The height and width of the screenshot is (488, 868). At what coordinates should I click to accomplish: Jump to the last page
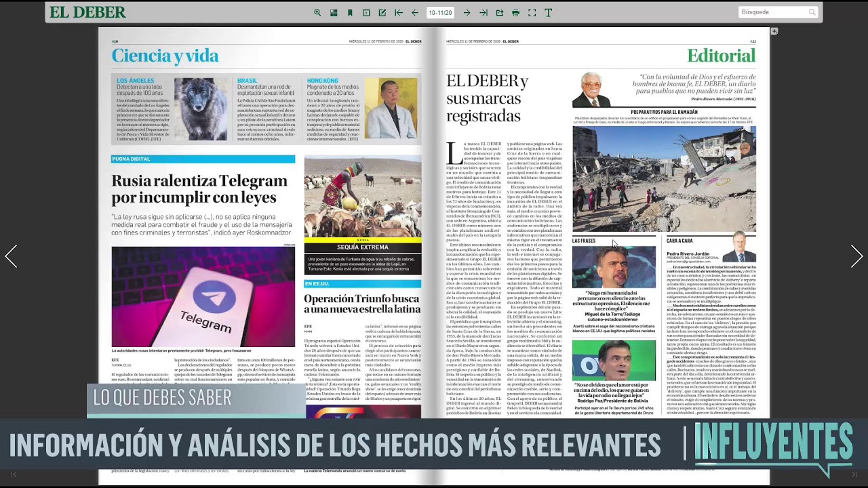click(484, 12)
